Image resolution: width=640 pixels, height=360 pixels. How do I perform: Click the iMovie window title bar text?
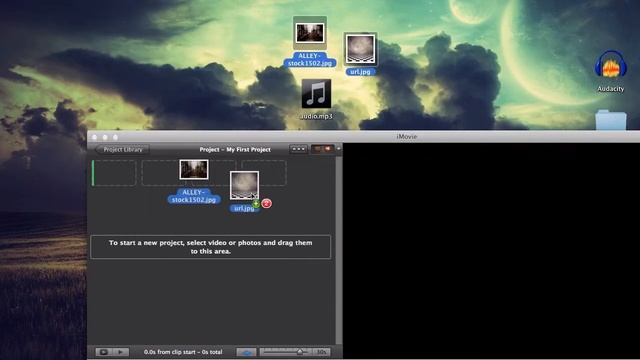(407, 136)
